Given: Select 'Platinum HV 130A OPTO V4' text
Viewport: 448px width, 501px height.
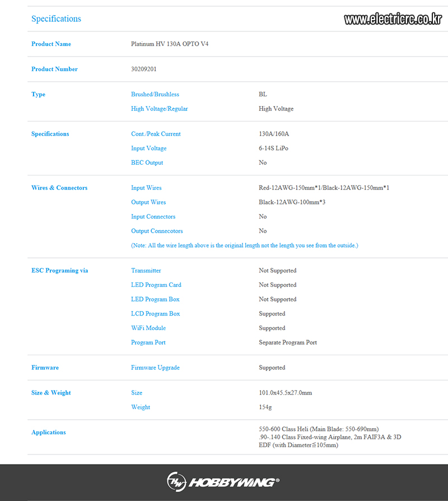Looking at the screenshot, I should [x=170, y=44].
